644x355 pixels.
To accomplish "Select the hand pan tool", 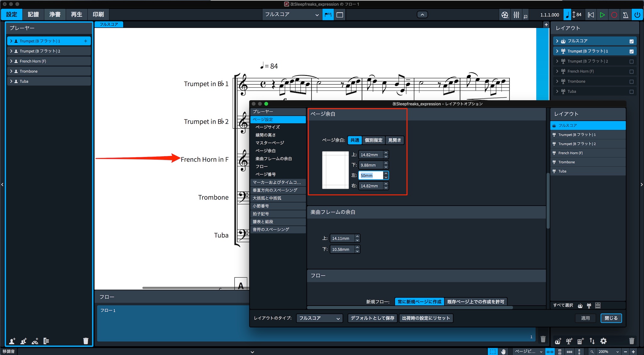I will [x=503, y=352].
